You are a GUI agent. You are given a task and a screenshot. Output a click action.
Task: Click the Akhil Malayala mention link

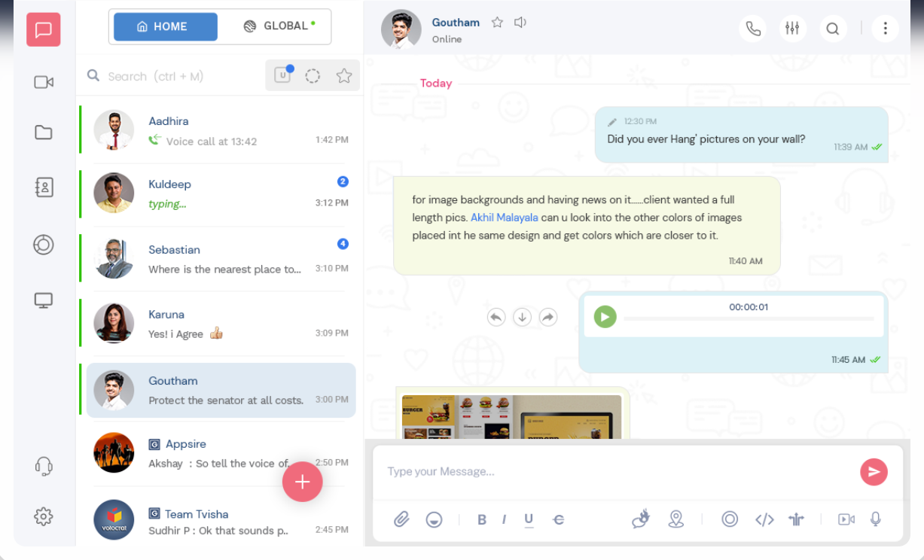tap(505, 218)
